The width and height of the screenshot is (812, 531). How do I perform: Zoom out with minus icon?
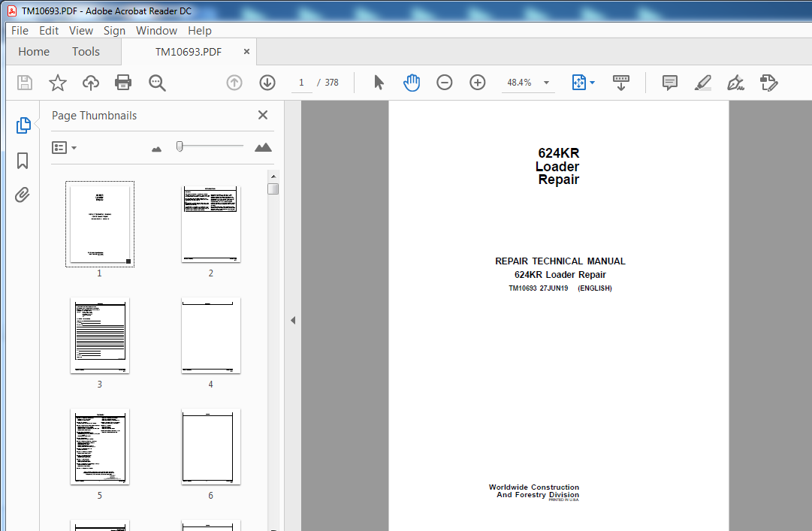tap(445, 83)
